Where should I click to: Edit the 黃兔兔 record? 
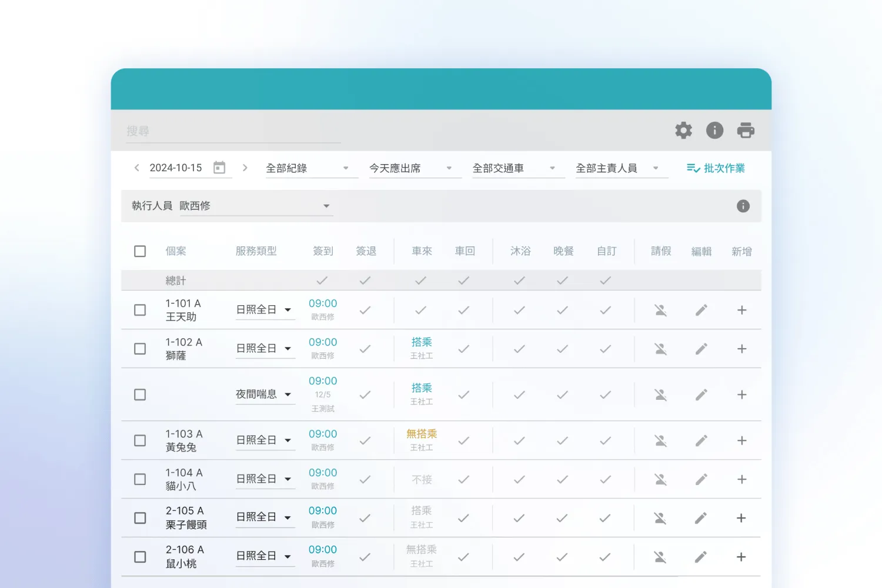tap(701, 440)
